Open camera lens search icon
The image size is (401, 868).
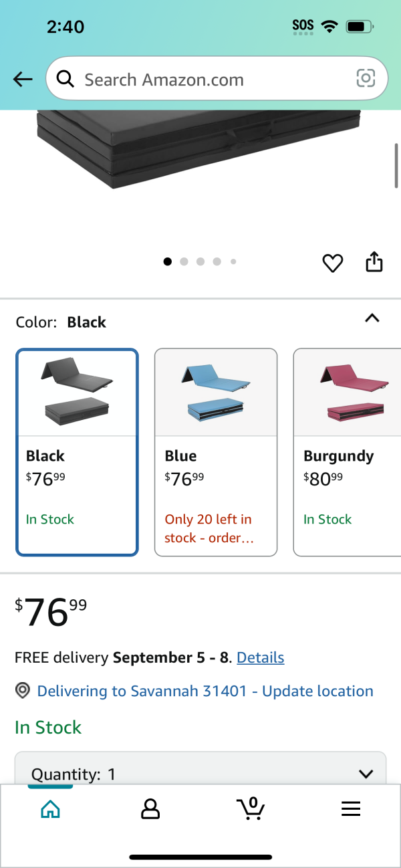point(366,79)
